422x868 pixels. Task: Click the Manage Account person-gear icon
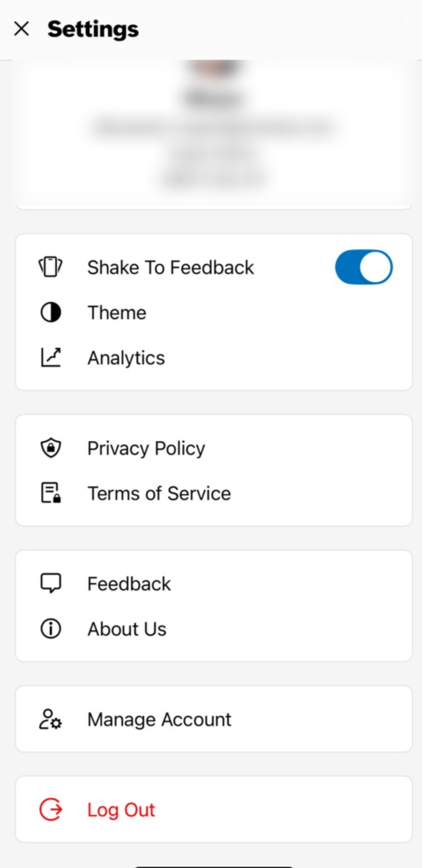point(50,719)
